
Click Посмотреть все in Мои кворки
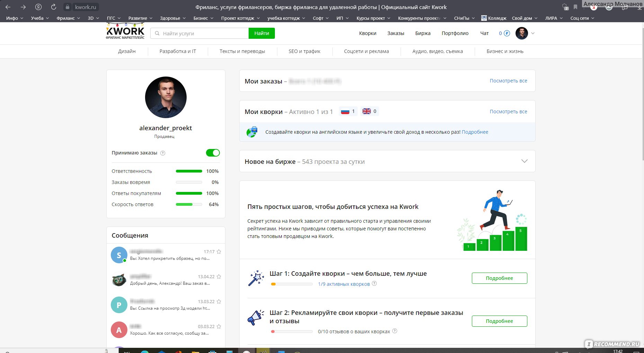[508, 112]
